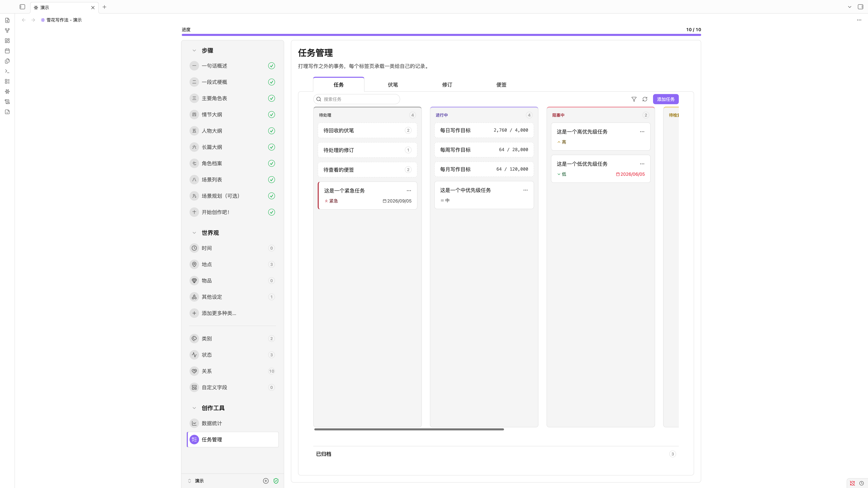Open options for 这是一个中优先级任务 card
This screenshot has height=488, width=868.
click(525, 190)
